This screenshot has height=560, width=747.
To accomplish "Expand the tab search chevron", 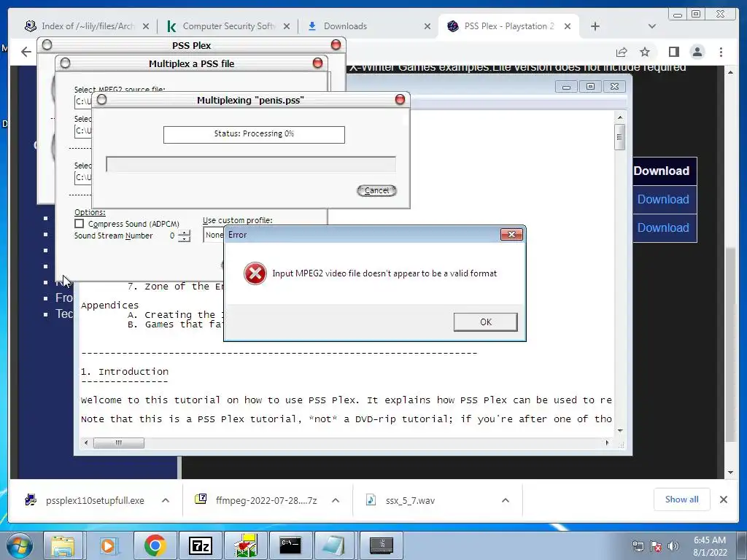I will coord(652,26).
